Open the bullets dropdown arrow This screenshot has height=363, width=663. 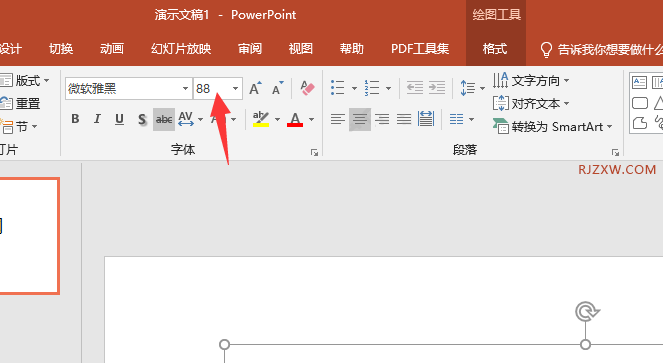[354, 88]
